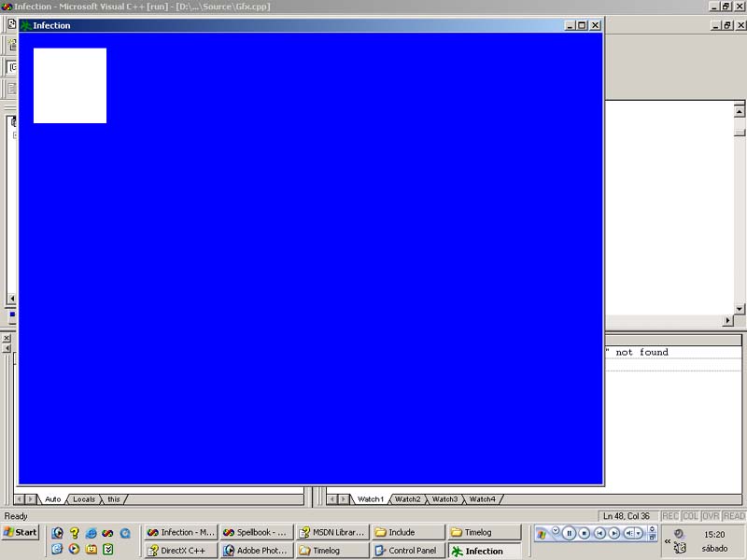Select the Auto tab in variables pane
Viewport: 747px width, 560px height.
click(x=53, y=499)
